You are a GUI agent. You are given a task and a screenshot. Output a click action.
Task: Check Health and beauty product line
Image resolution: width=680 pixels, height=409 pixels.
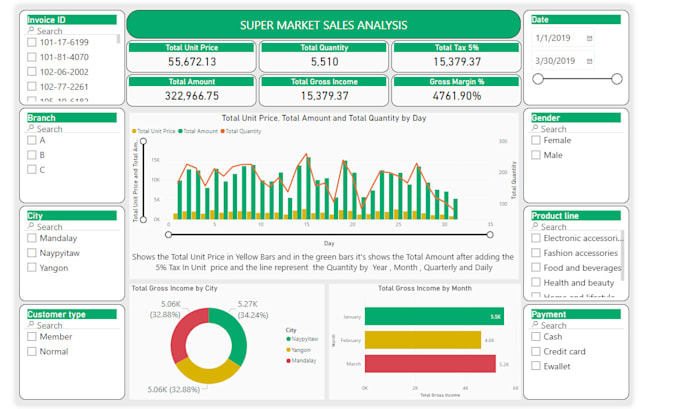(x=536, y=282)
